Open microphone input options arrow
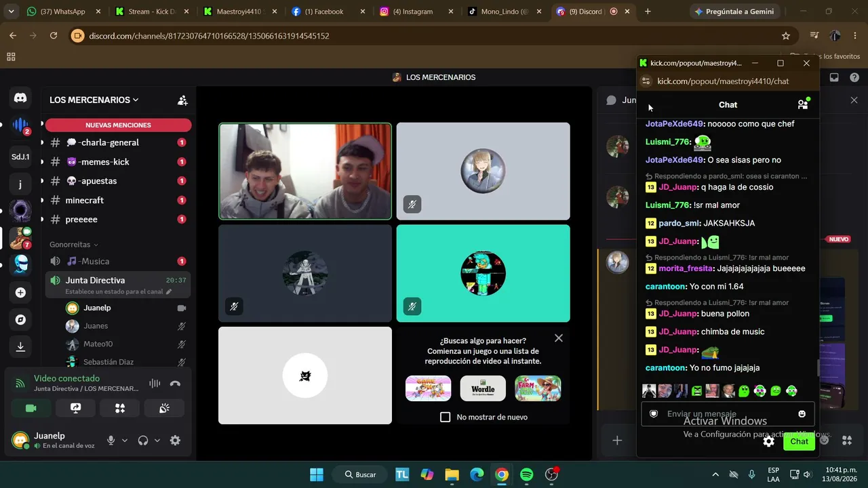The width and height of the screenshot is (868, 488). tap(125, 441)
